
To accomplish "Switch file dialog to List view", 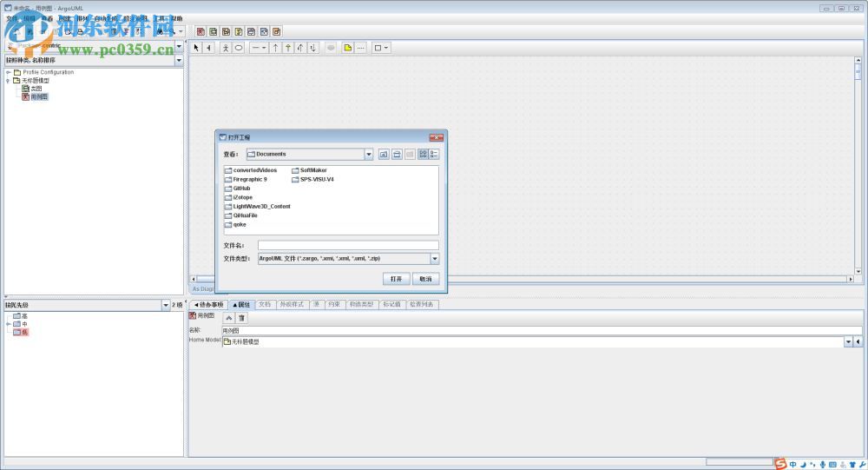I will [x=423, y=154].
